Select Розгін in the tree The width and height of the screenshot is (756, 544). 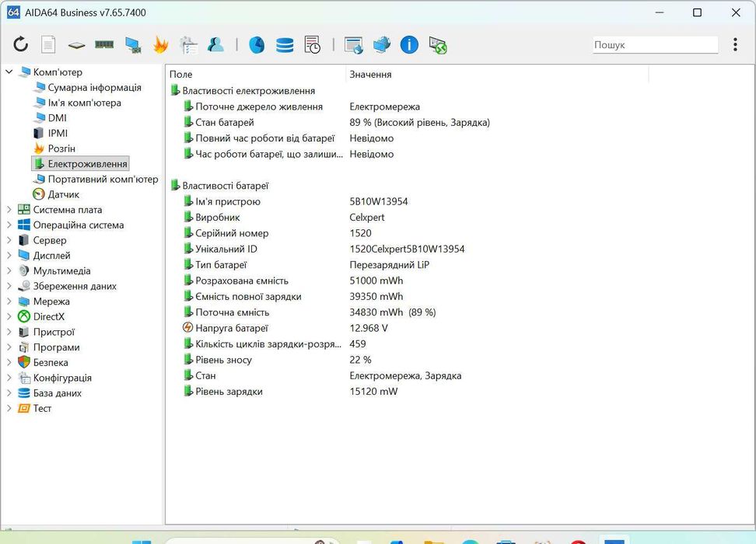[61, 148]
